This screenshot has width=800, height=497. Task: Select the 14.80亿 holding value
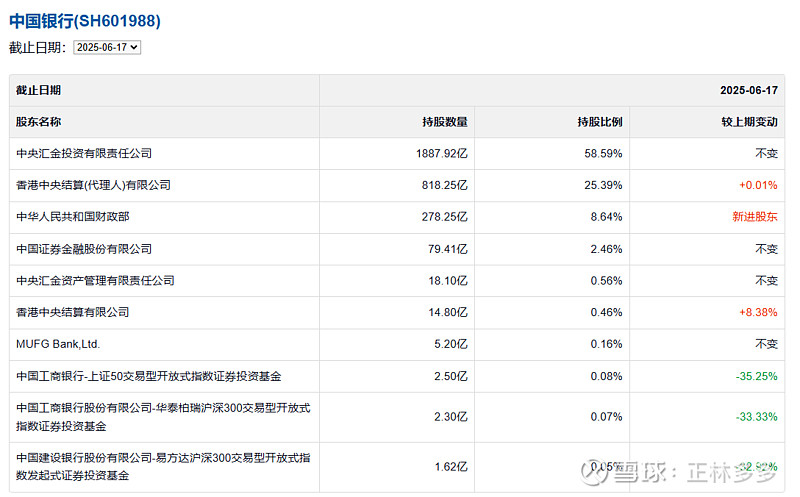[x=447, y=312]
